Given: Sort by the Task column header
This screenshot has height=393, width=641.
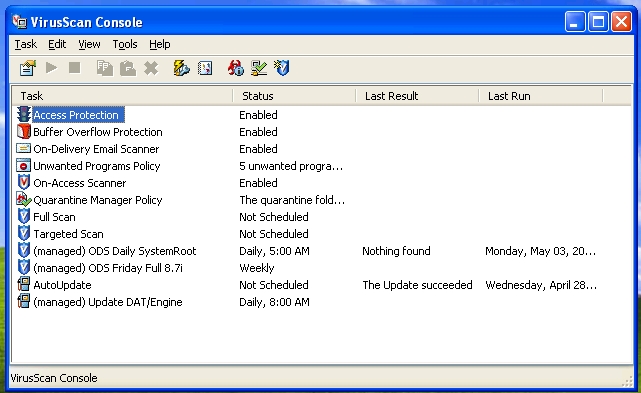Looking at the screenshot, I should (122, 96).
